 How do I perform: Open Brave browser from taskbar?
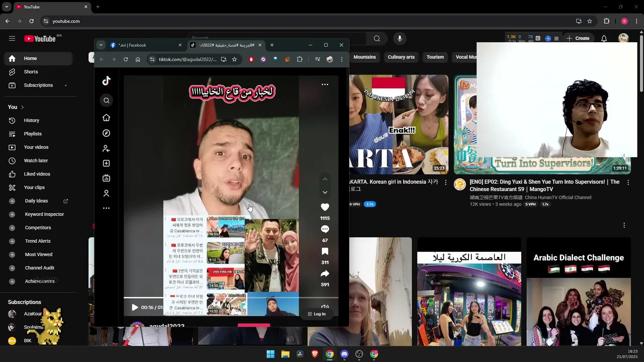tap(315, 354)
